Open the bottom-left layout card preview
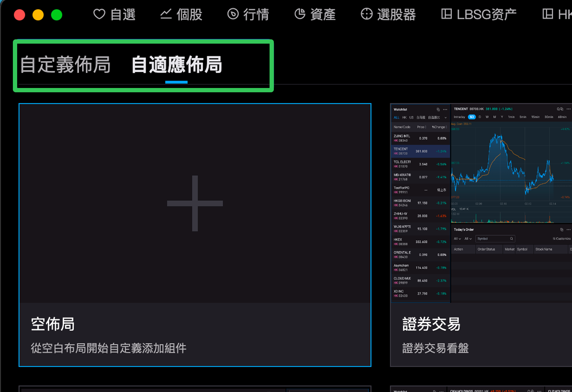The height and width of the screenshot is (392, 572). click(195, 389)
